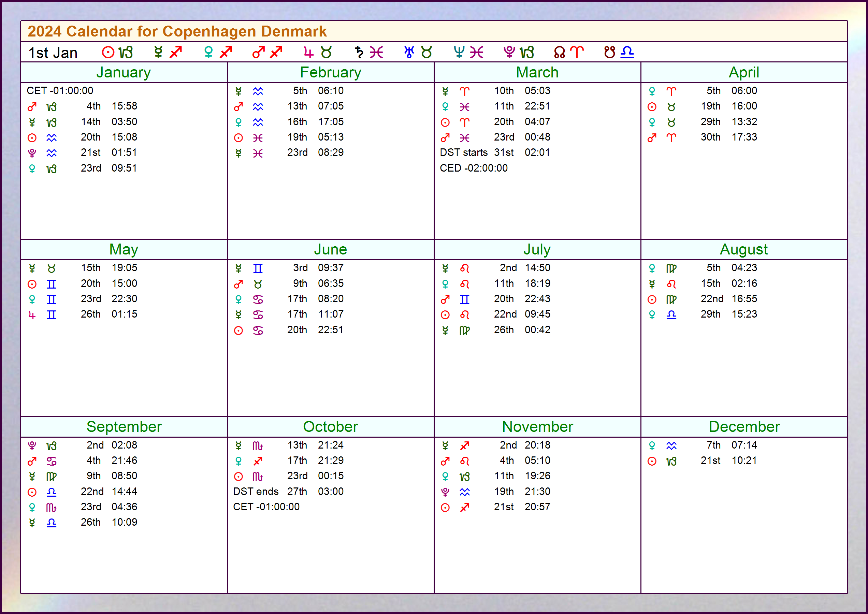This screenshot has width=868, height=614.
Task: Click the Pluto symbol in the 1st Jan row
Action: click(509, 52)
